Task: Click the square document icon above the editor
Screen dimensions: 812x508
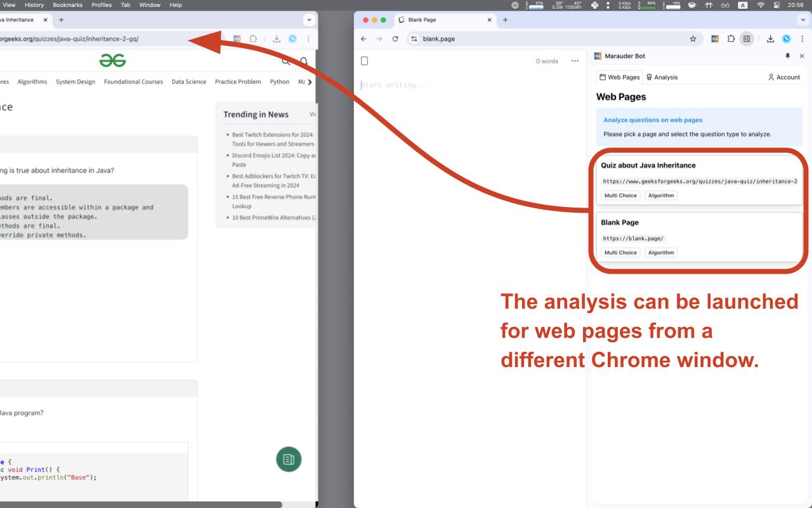Action: pos(364,61)
